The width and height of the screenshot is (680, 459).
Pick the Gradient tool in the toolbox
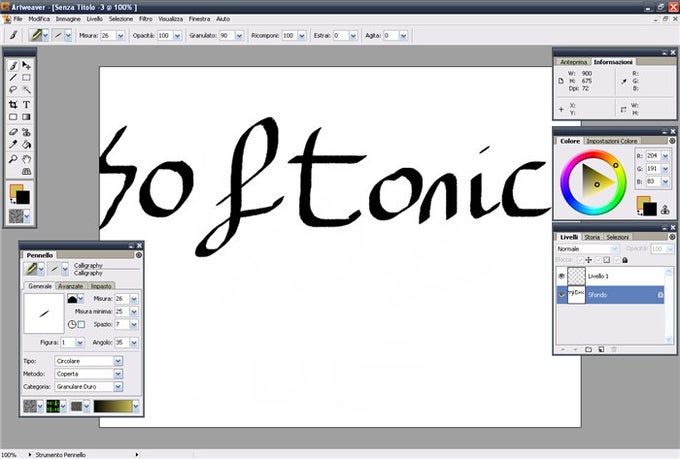point(26,117)
